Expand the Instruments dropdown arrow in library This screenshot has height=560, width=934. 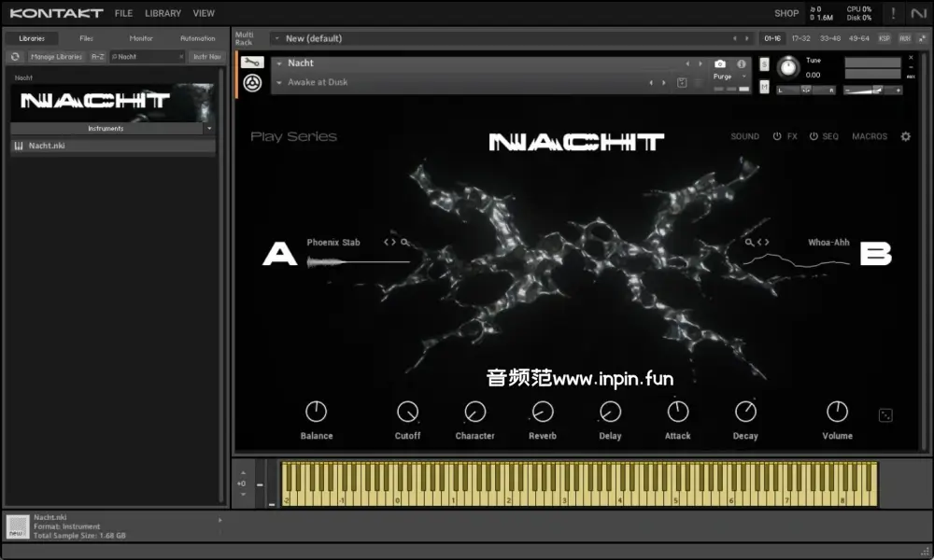pos(209,129)
